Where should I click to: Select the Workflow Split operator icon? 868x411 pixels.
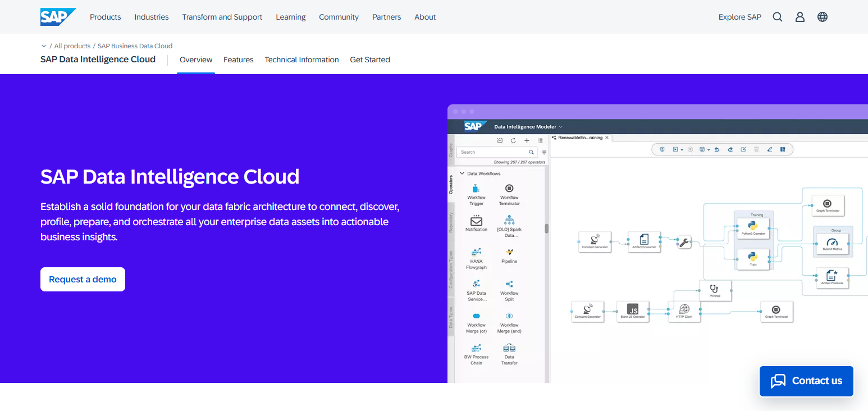[x=509, y=284]
